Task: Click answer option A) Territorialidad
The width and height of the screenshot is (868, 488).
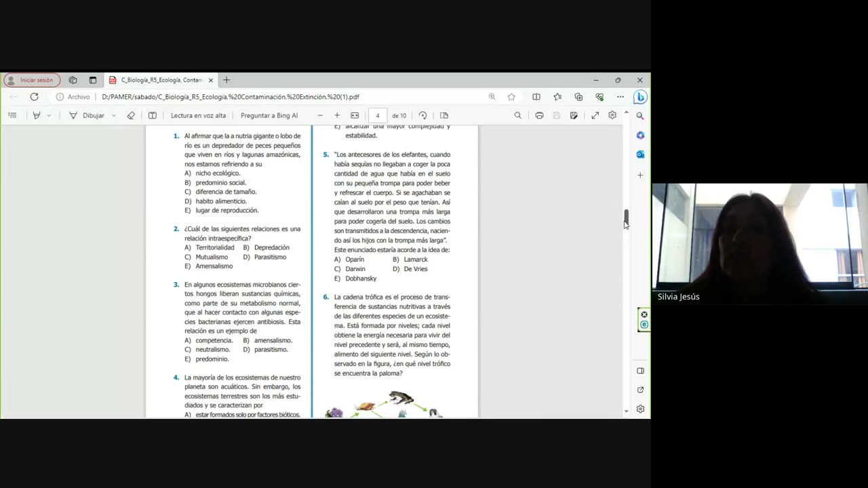Action: pyautogui.click(x=210, y=248)
